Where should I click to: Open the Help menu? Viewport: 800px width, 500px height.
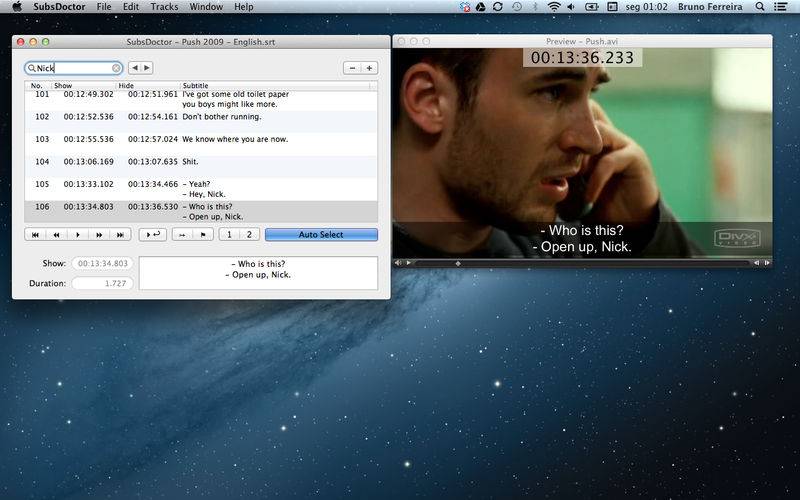(243, 7)
